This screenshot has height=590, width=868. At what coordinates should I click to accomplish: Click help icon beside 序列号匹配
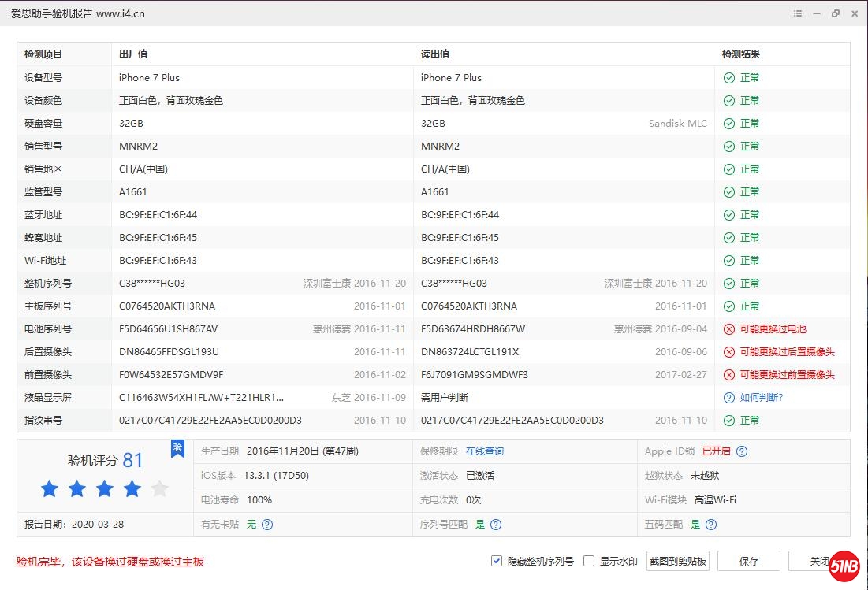tap(496, 525)
